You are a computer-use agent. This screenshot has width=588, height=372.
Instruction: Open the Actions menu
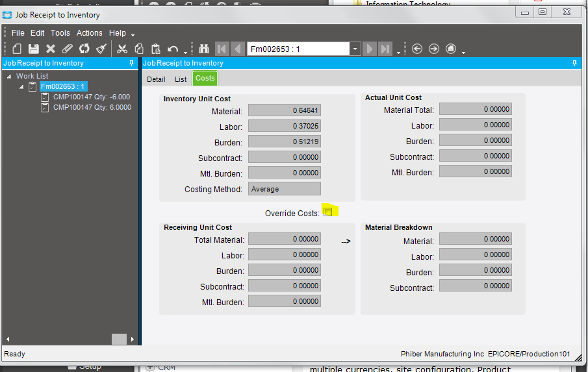point(90,33)
